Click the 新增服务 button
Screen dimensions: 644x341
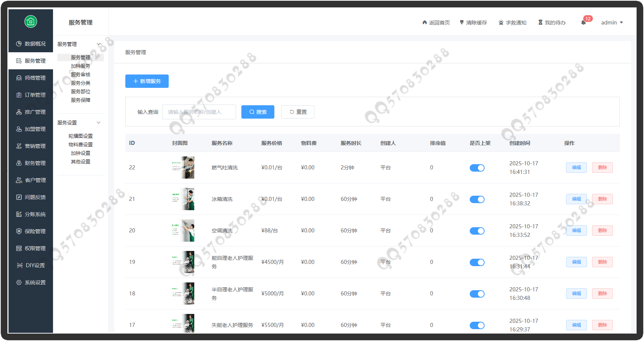pyautogui.click(x=147, y=81)
